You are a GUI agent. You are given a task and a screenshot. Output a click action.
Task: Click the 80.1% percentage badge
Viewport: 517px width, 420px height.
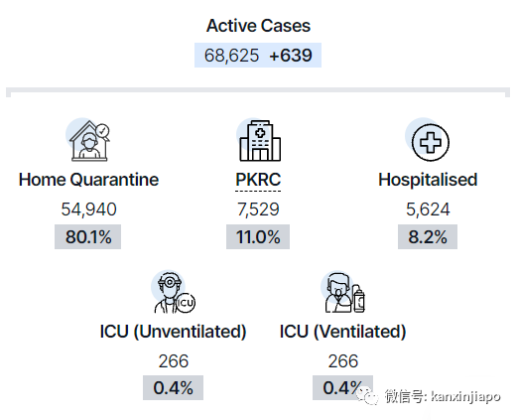pos(88,237)
